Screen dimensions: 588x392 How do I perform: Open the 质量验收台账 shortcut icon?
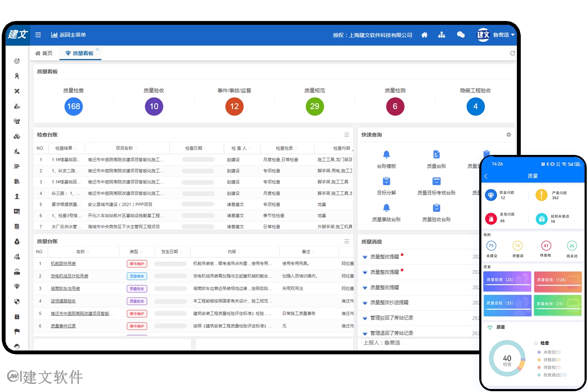pos(436,208)
